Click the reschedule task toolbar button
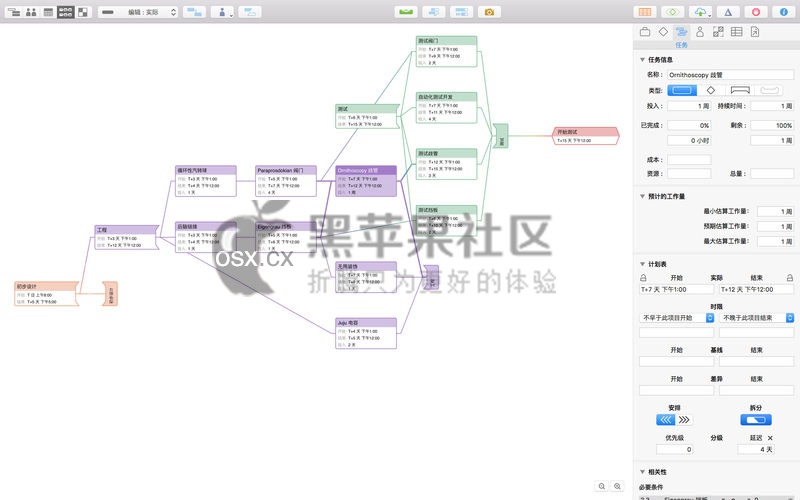 pos(250,12)
